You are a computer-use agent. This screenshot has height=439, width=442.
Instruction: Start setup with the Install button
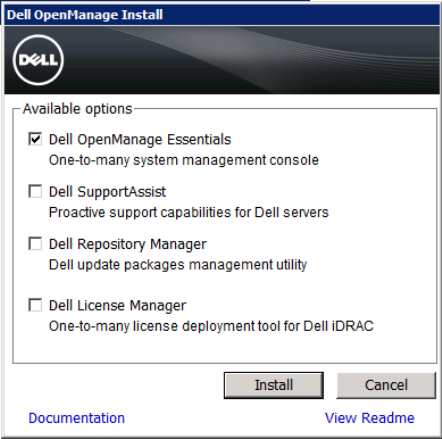point(274,385)
